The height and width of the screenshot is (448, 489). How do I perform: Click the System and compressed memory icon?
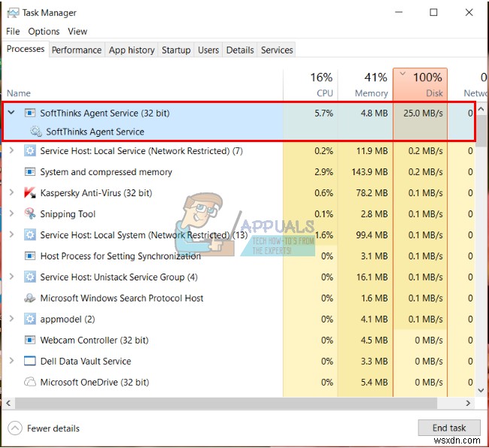tap(30, 171)
